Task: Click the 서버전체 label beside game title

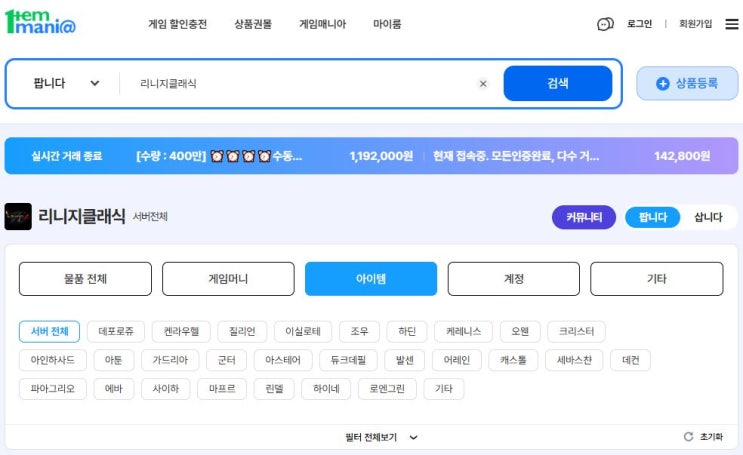Action: 150,217
